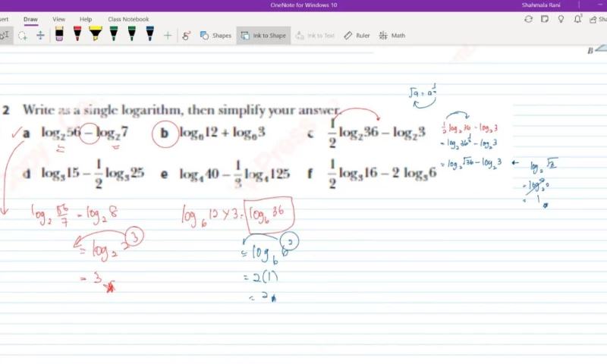Choose the Eraser tool

(59, 34)
